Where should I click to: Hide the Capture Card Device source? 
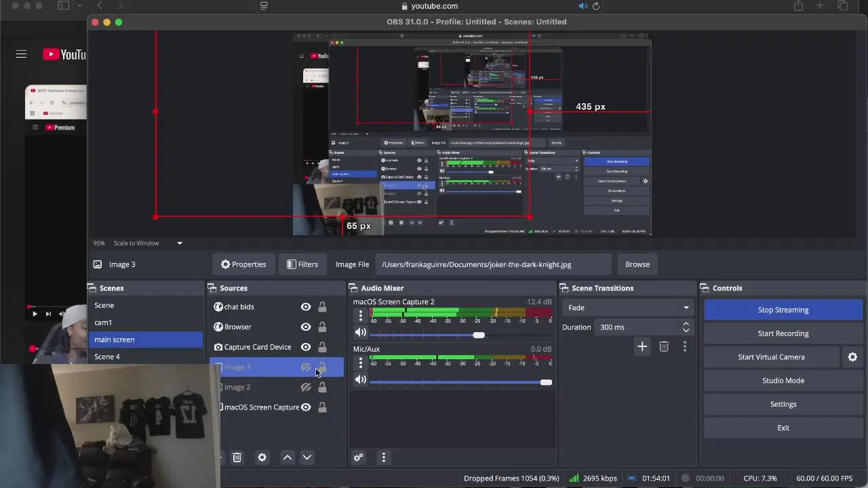pyautogui.click(x=306, y=347)
